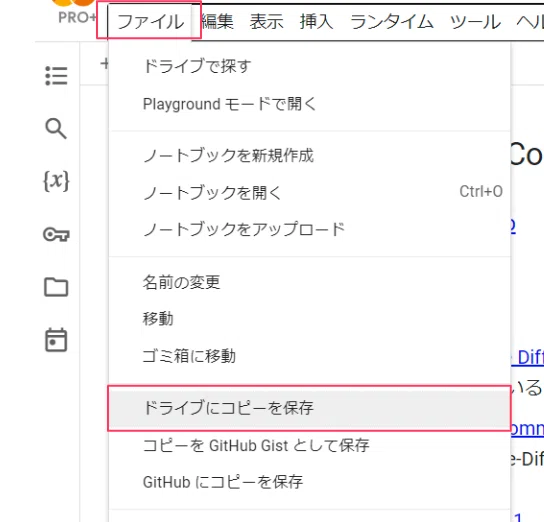Open the 挿入 menu
Image resolution: width=544 pixels, height=522 pixels.
pos(316,22)
